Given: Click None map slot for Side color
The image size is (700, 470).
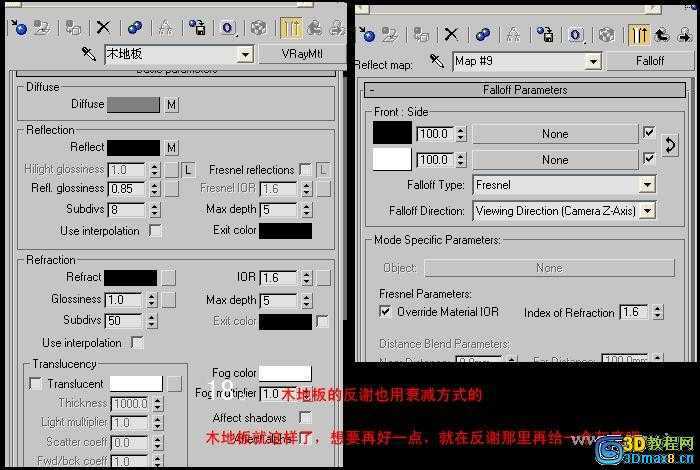Looking at the screenshot, I should point(555,160).
